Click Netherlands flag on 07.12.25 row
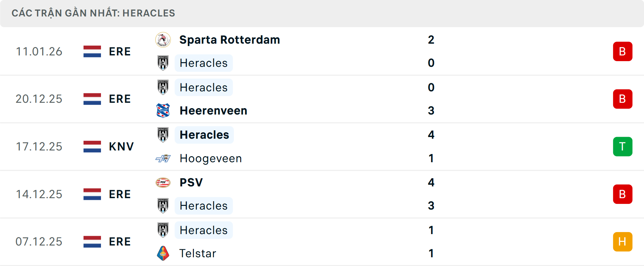The image size is (644, 266). tap(92, 241)
